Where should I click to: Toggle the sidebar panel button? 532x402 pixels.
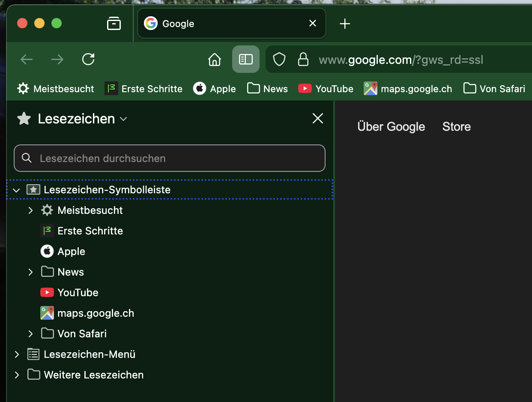click(x=246, y=59)
